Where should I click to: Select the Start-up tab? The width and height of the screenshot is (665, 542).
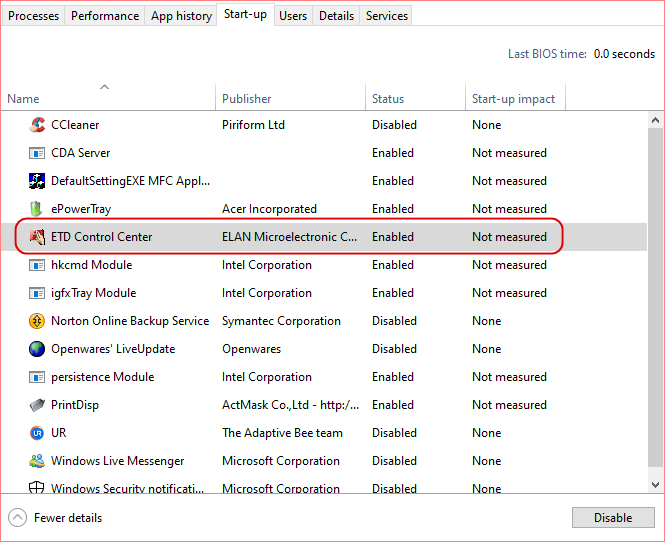245,14
